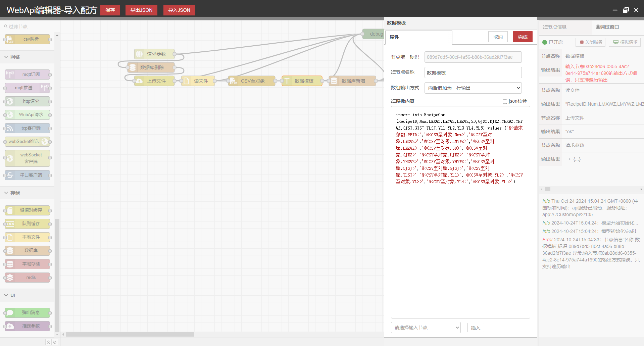The height and width of the screenshot is (346, 644).
Task: Select the 本地存储 palette node
Action: point(28,264)
